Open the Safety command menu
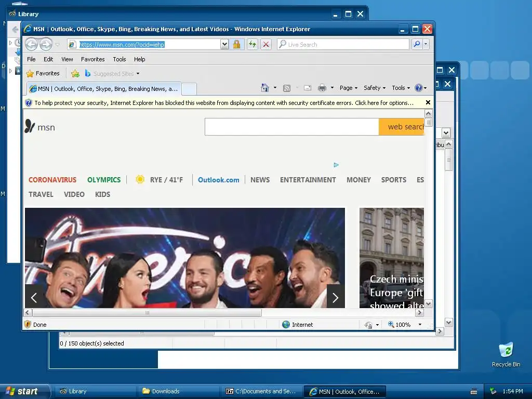This screenshot has width=532, height=399. [x=375, y=88]
